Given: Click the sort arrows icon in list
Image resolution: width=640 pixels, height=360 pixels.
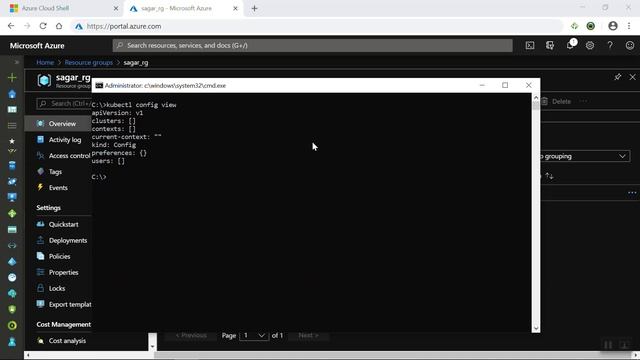Looking at the screenshot, I should pos(549,176).
